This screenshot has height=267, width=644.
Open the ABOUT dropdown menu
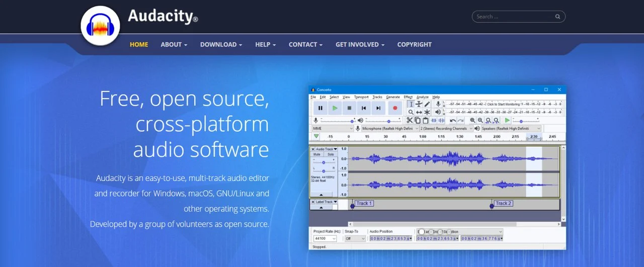174,44
